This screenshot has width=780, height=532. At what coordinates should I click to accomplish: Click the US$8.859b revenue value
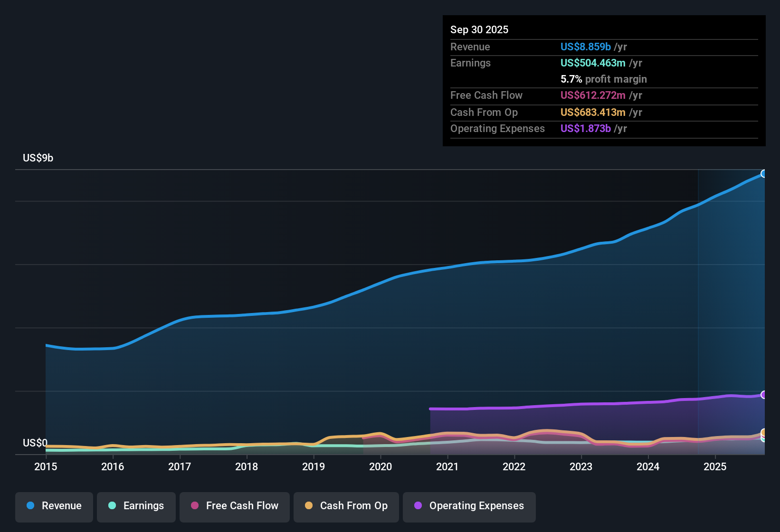(x=586, y=47)
